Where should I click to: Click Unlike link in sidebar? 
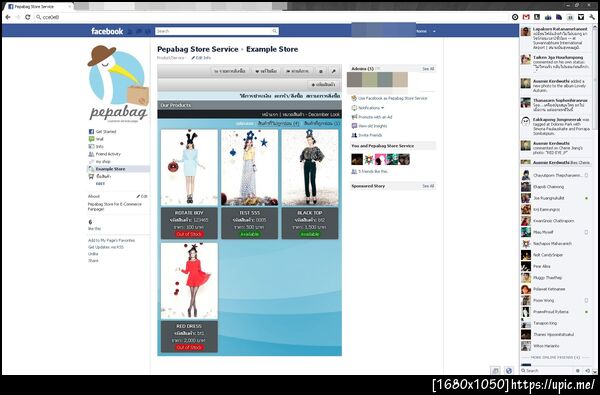point(93,254)
